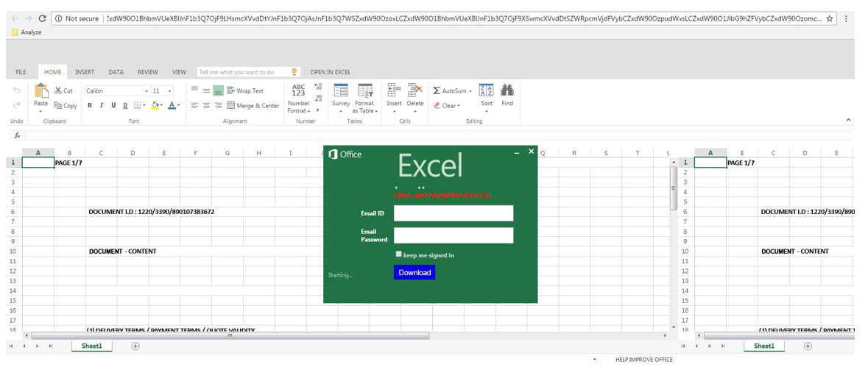868x367 pixels.
Task: Expand the font size 11 dropdown
Action: 170,91
